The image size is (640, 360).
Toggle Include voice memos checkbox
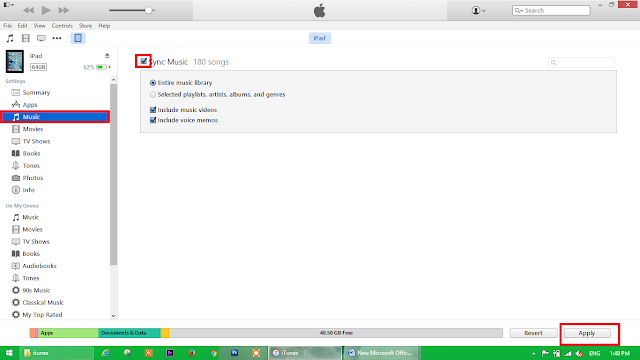(x=153, y=120)
